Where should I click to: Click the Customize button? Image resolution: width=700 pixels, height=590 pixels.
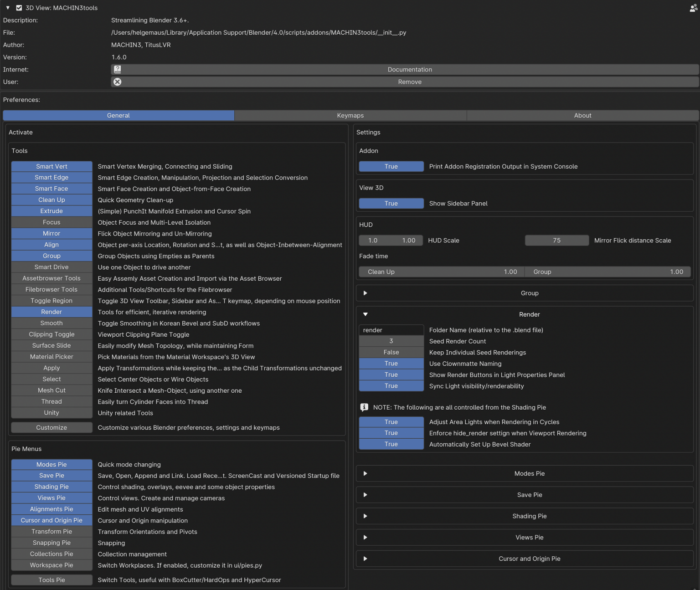[x=51, y=427]
